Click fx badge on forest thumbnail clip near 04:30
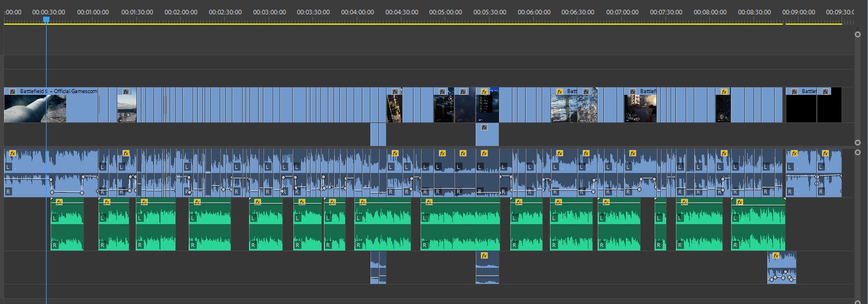This screenshot has height=304, width=868. pos(395,91)
